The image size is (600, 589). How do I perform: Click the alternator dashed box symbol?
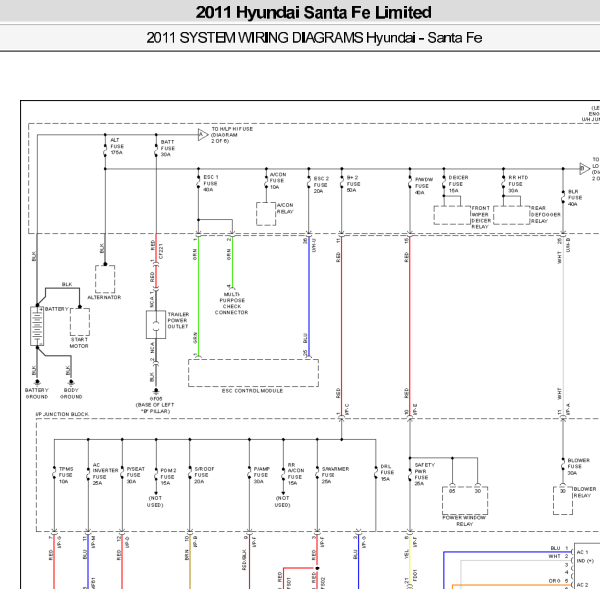coord(105,279)
